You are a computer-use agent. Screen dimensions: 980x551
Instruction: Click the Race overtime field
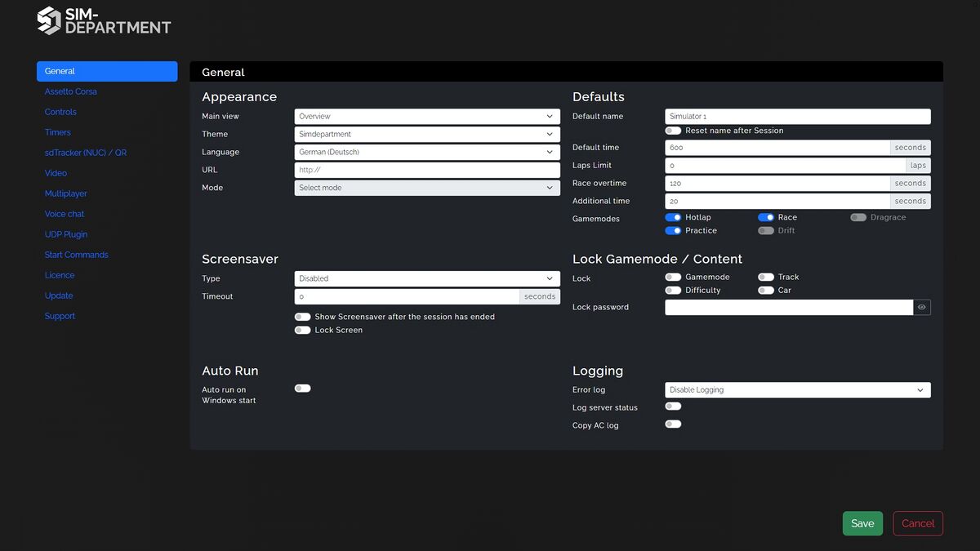pyautogui.click(x=777, y=184)
